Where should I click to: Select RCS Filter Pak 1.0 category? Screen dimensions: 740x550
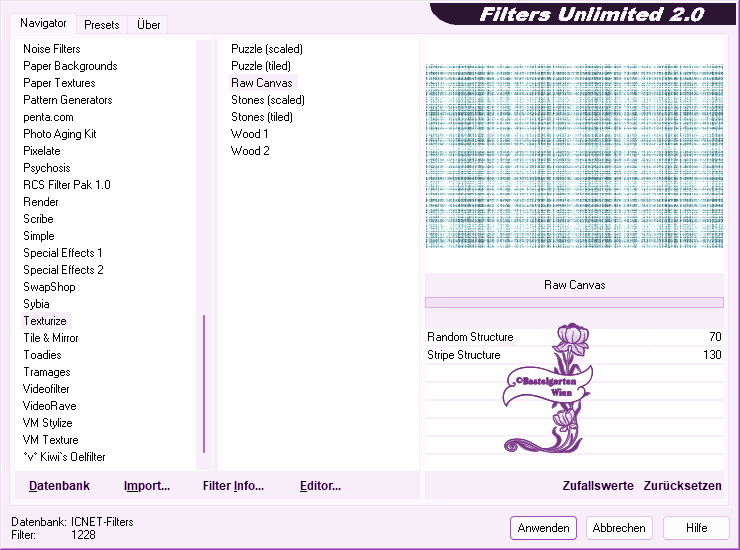pos(67,185)
